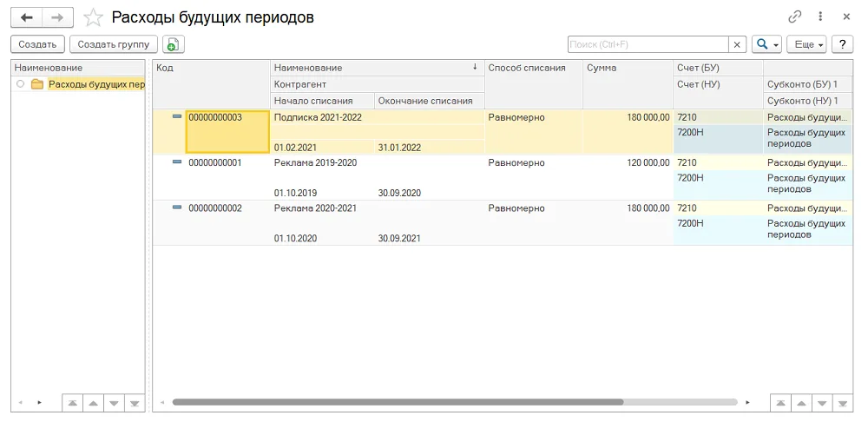
Task: Click the Контрагент column header
Action: click(377, 84)
